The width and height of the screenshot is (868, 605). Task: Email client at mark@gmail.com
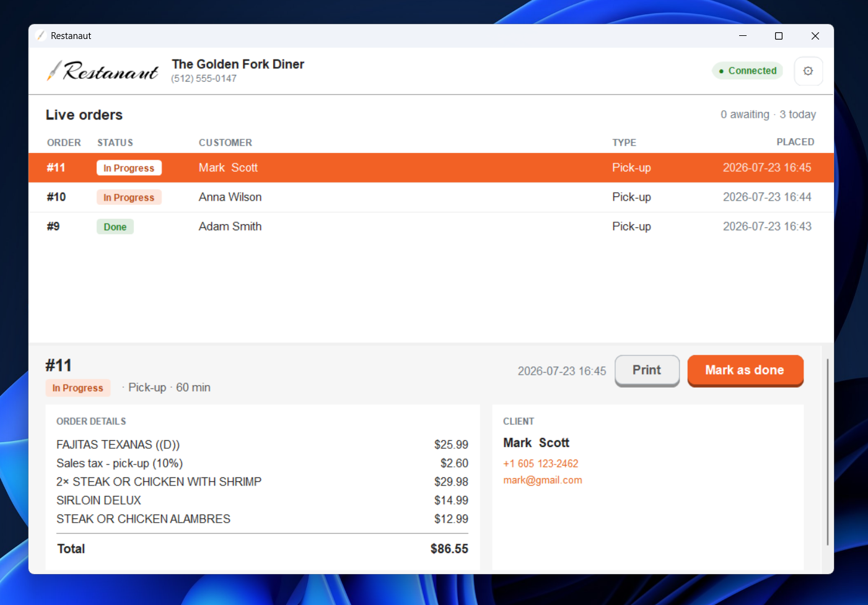click(542, 480)
